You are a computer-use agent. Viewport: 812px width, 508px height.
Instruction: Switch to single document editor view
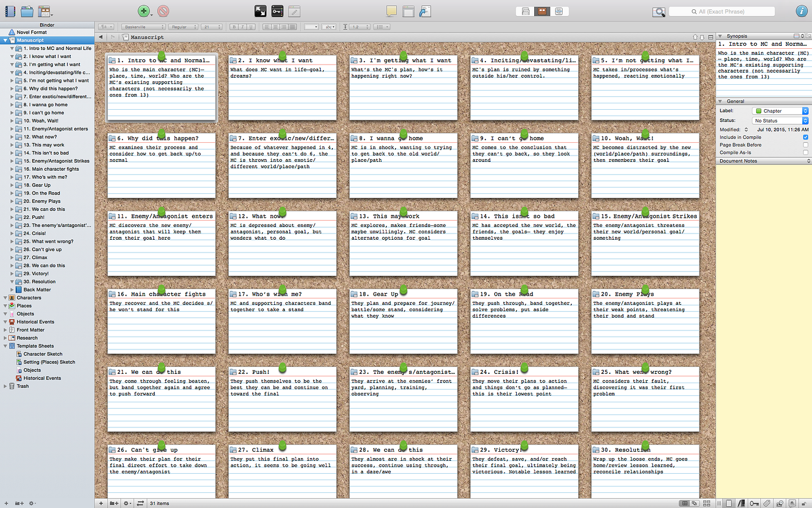click(x=525, y=11)
